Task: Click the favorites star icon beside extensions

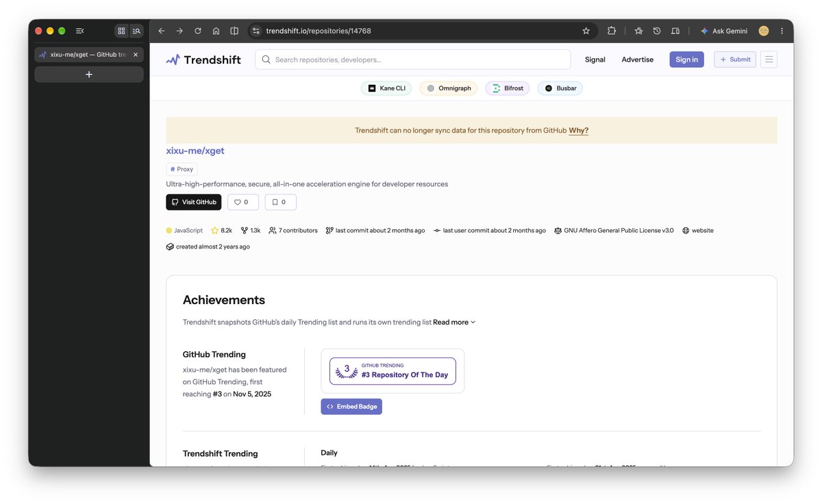Action: 638,31
